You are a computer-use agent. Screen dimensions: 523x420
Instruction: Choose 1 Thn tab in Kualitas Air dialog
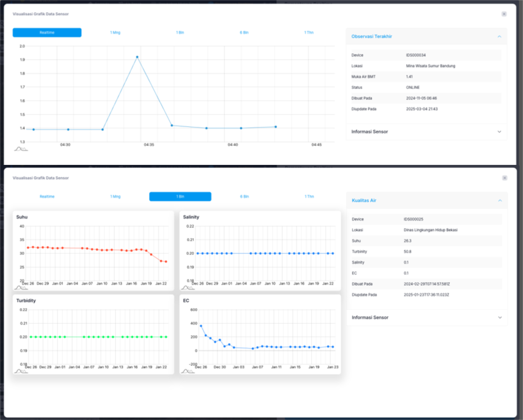(309, 197)
